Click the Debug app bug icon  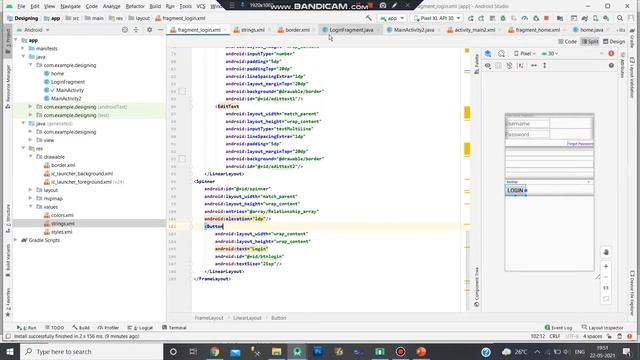[503, 18]
